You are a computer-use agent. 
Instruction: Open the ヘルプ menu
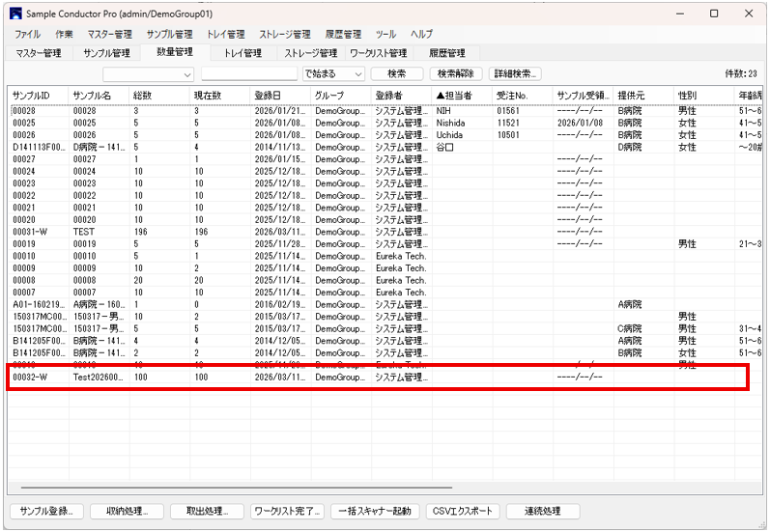pos(421,34)
